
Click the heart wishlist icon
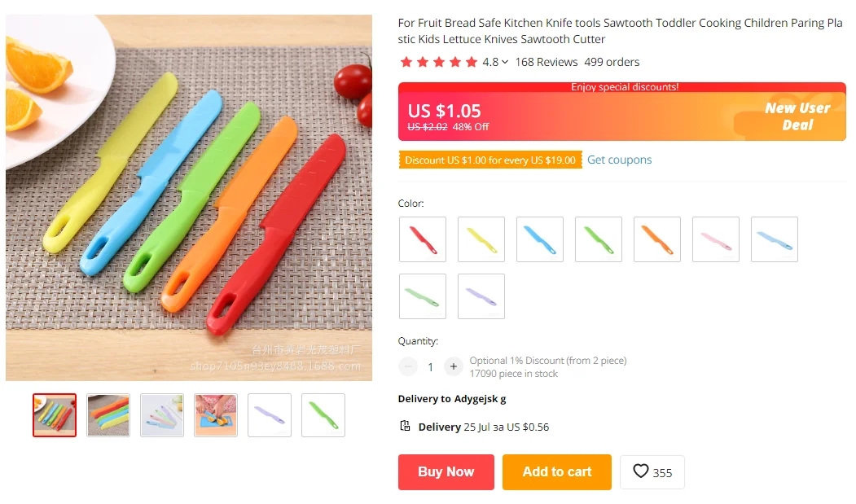(x=641, y=471)
